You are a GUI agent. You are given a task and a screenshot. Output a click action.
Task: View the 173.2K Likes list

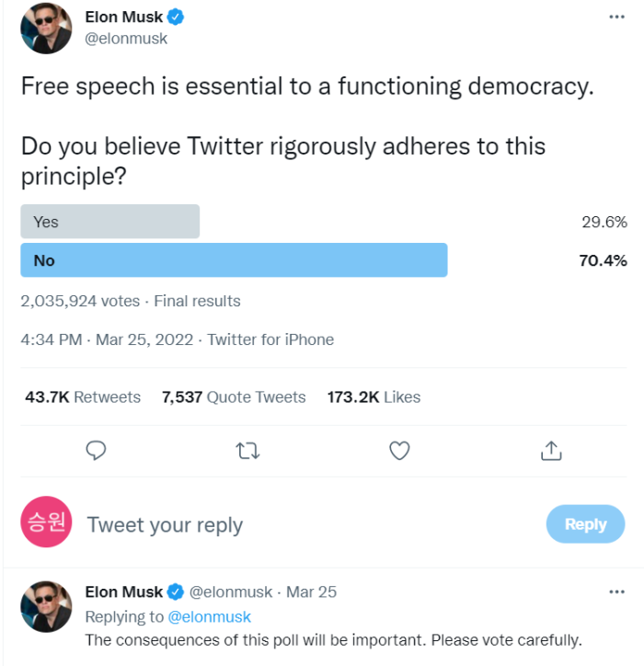tap(374, 397)
